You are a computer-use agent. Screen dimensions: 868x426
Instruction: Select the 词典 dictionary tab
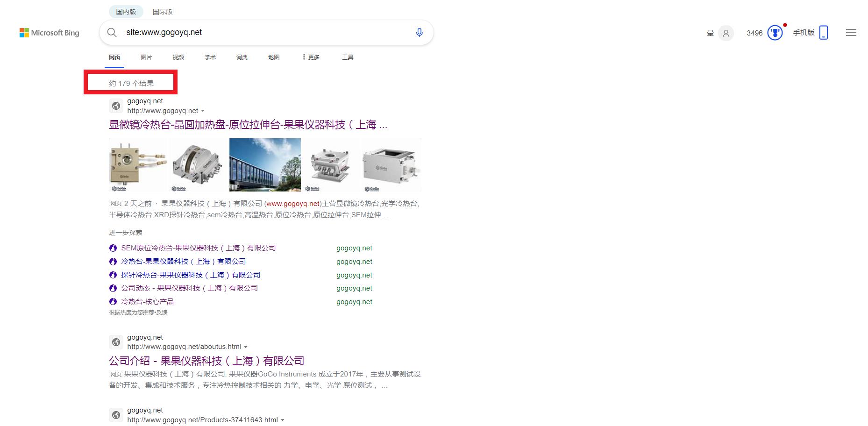242,57
